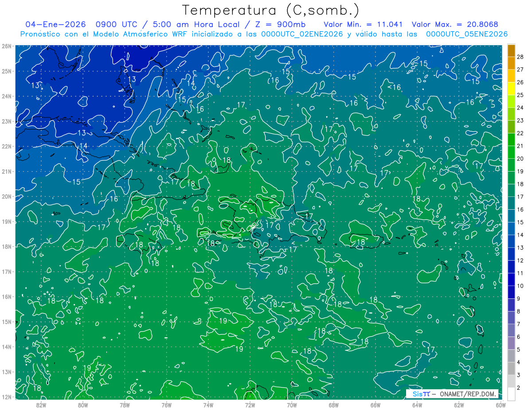532x411 pixels.
Task: Click the '21N' latitude label
Action: coord(6,171)
